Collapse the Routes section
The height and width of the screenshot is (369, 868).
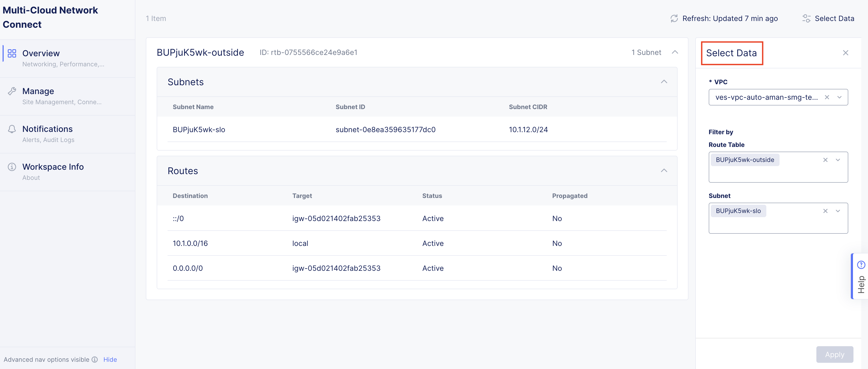(x=664, y=170)
